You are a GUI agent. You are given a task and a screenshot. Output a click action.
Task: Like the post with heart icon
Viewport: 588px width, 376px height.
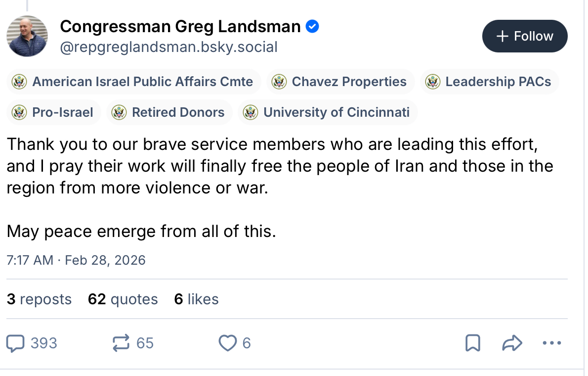pyautogui.click(x=227, y=343)
